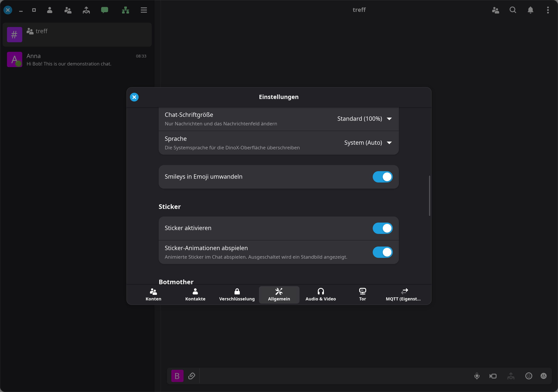This screenshot has height=392, width=558.
Task: Disable the Sticker aktivieren switch
Action: (383, 228)
